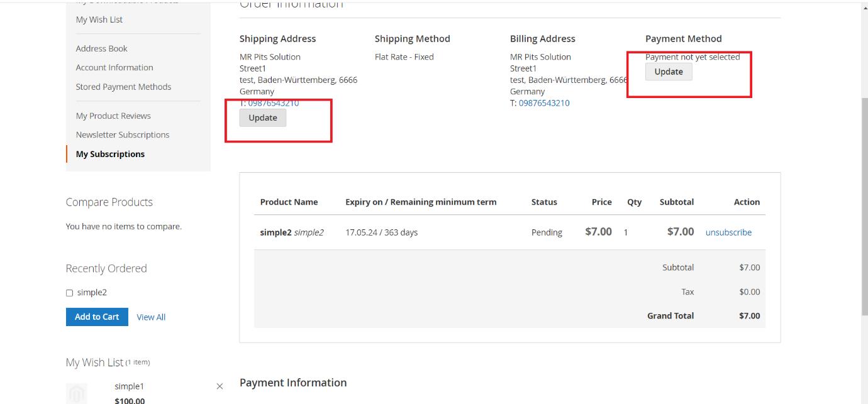Go to Address Book page
The width and height of the screenshot is (868, 404).
pyautogui.click(x=102, y=48)
